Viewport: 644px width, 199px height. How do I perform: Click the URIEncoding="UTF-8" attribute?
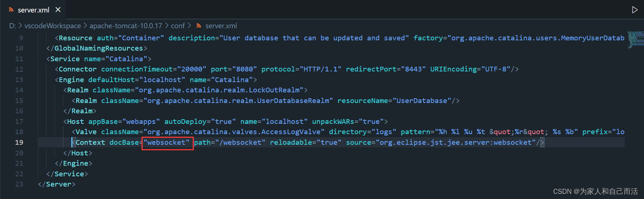click(470, 69)
